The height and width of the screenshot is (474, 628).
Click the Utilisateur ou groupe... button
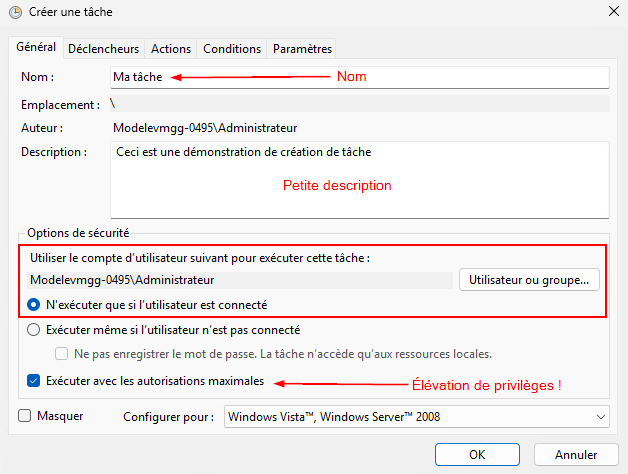point(529,280)
